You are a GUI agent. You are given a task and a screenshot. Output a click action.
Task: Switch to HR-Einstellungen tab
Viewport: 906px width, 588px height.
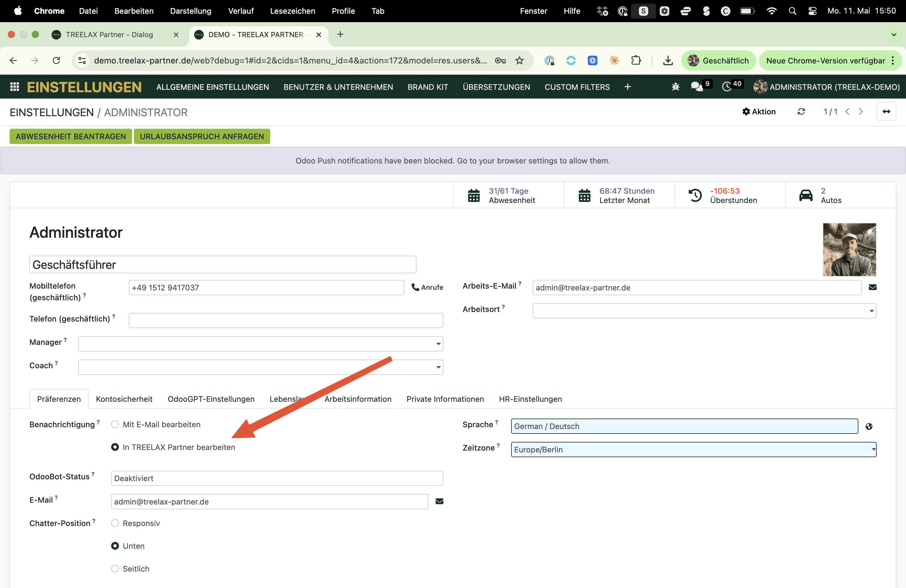pyautogui.click(x=530, y=399)
